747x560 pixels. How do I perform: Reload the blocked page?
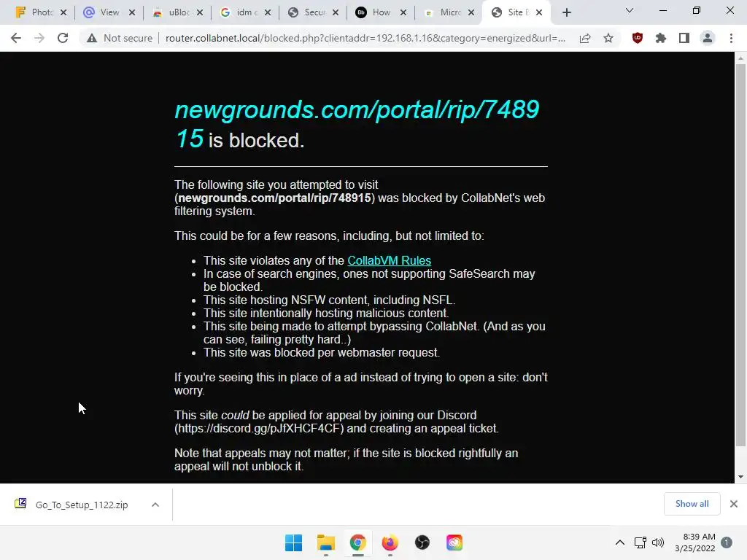coord(63,38)
